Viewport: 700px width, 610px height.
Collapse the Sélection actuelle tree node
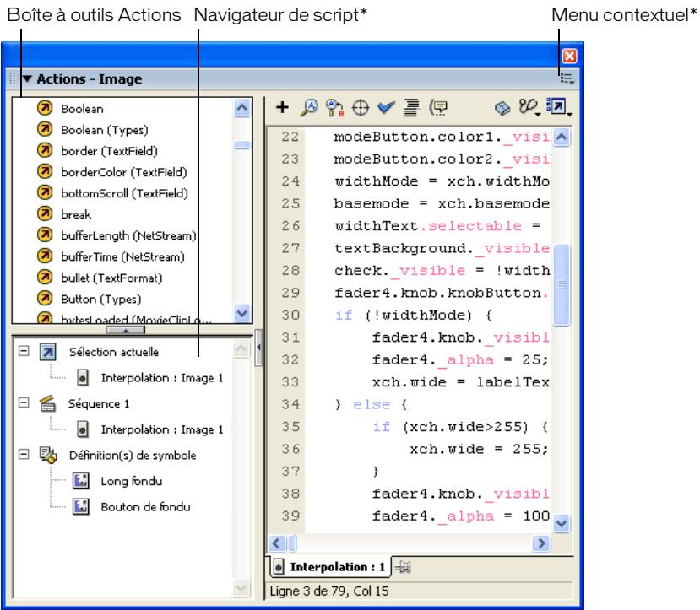click(24, 351)
